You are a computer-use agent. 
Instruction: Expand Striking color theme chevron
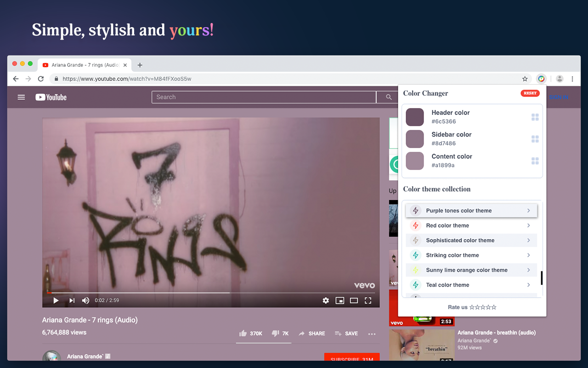point(529,255)
